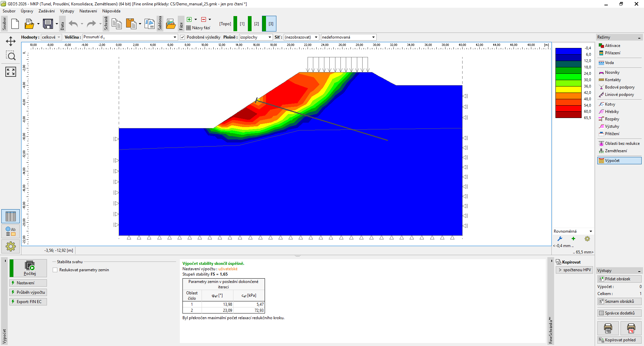Click the save file icon
The width and height of the screenshot is (644, 346).
pyautogui.click(x=48, y=24)
